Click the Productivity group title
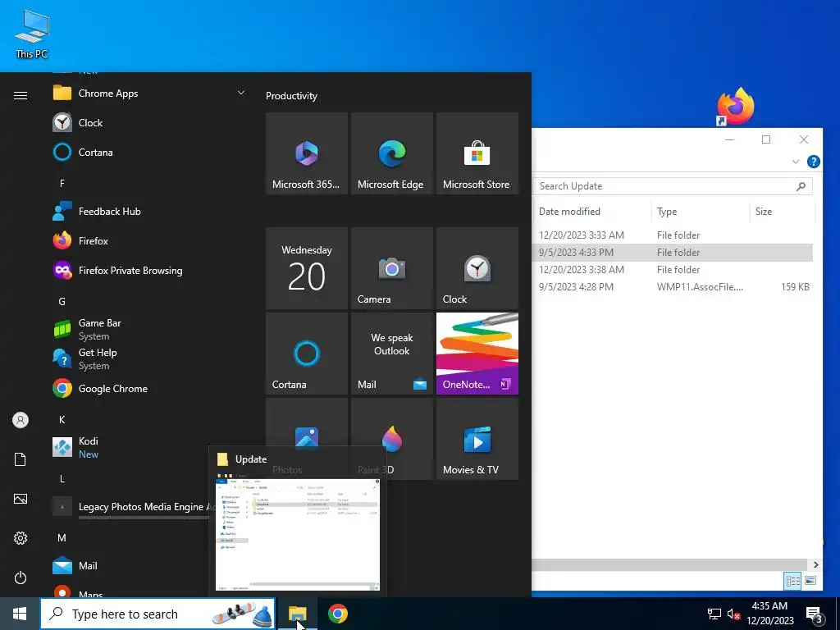840x630 pixels. pyautogui.click(x=291, y=96)
